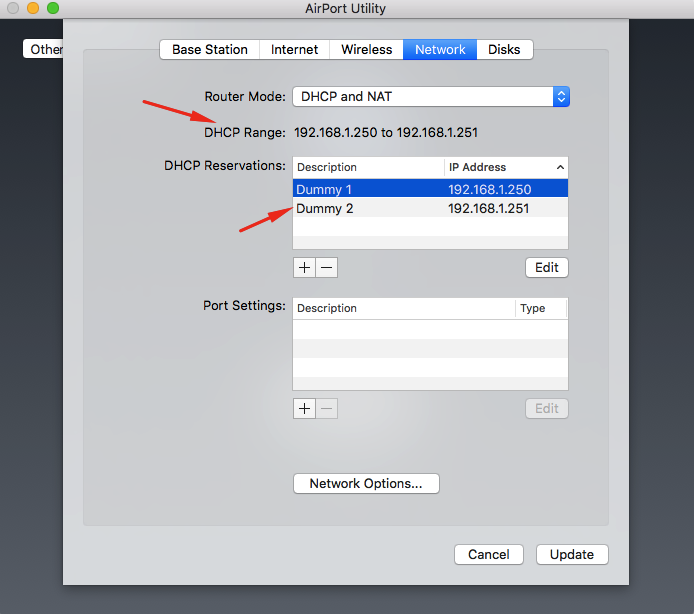Edit the selected DHCP reservation

point(547,267)
